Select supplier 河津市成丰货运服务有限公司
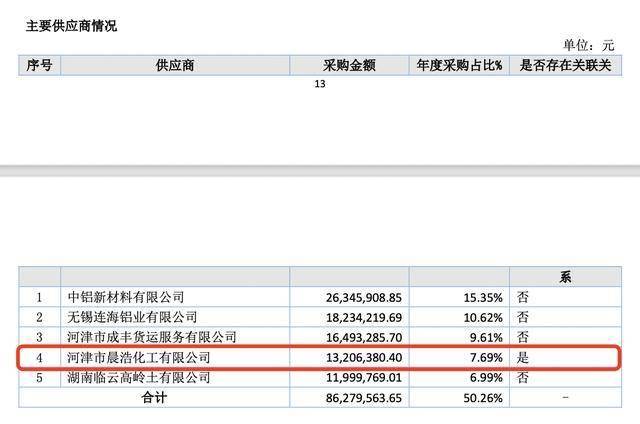This screenshot has width=640, height=424. click(x=151, y=337)
